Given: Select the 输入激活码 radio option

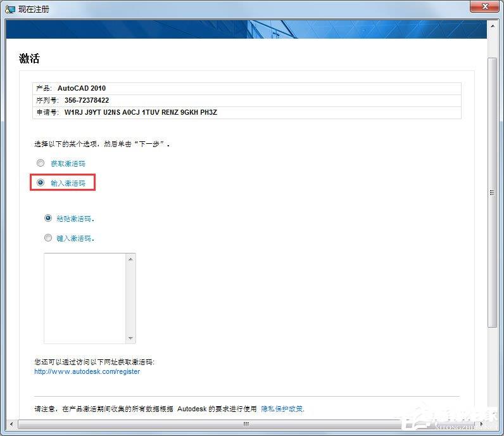Looking at the screenshot, I should point(41,183).
